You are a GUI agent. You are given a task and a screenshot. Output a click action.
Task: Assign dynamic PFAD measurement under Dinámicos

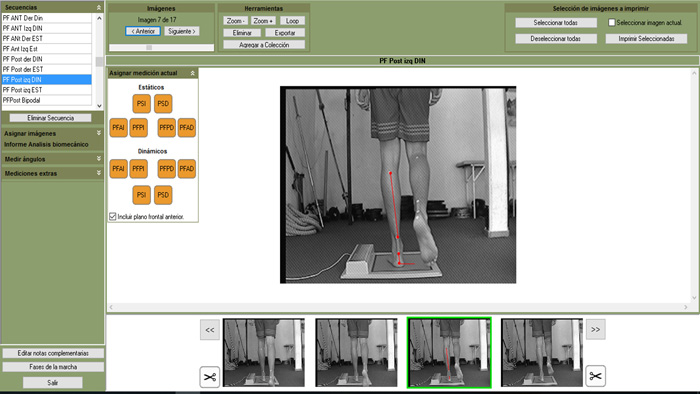click(x=187, y=169)
